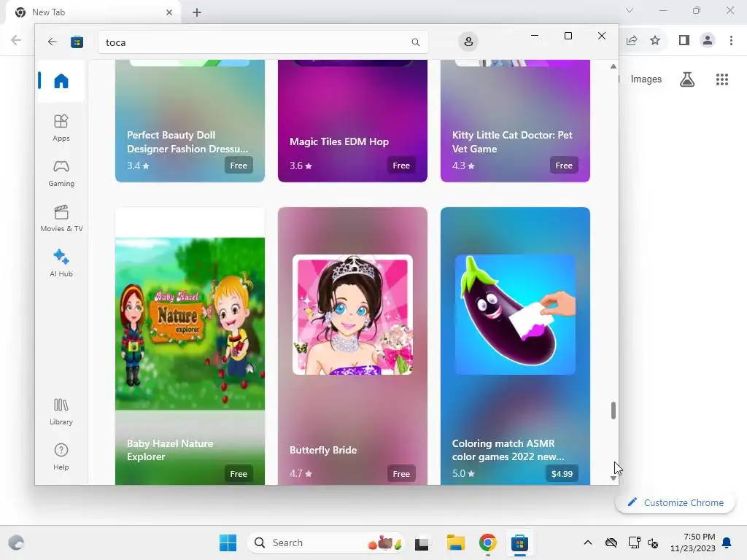Click the Customize Chrome button
This screenshot has width=747, height=560.
tap(675, 502)
